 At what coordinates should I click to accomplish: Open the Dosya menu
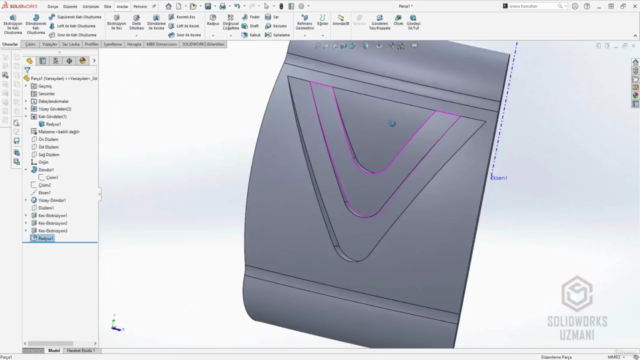tap(53, 7)
